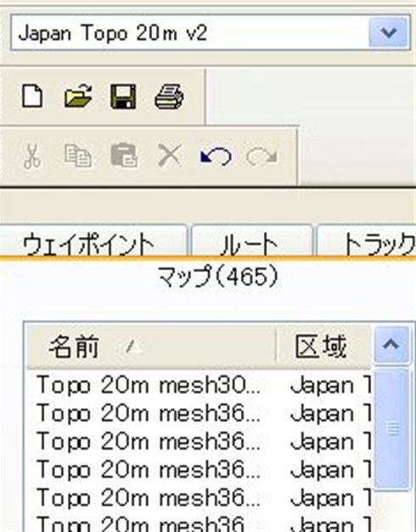Click the Redo arrow icon

(261, 156)
